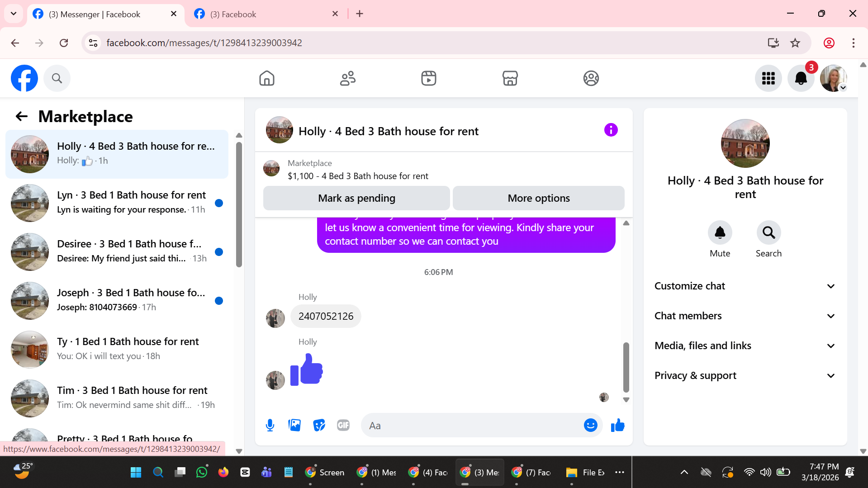This screenshot has width=868, height=488.
Task: Open File Explorer from taskbar
Action: tap(585, 472)
